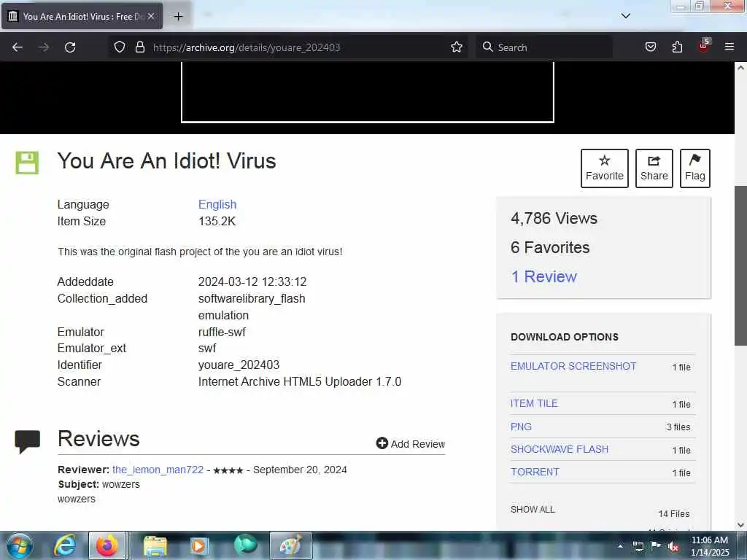
Task: Click the black emulator preview frame
Action: [x=368, y=92]
